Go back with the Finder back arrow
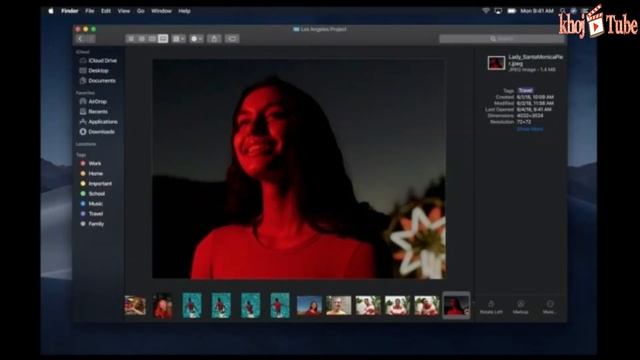The image size is (640, 360). click(80, 39)
